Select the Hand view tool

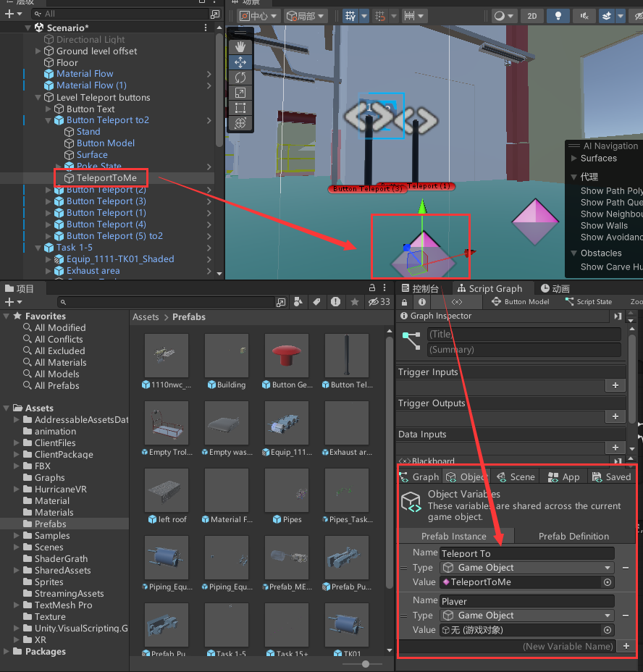pyautogui.click(x=240, y=47)
